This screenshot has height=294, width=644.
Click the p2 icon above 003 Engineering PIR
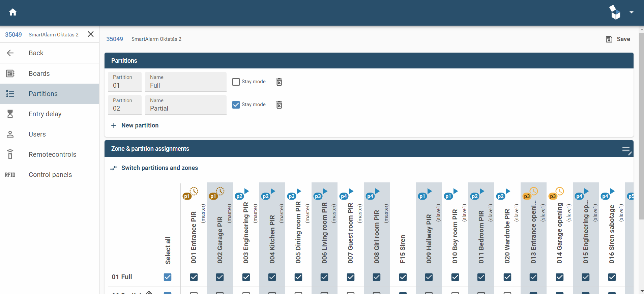(242, 194)
